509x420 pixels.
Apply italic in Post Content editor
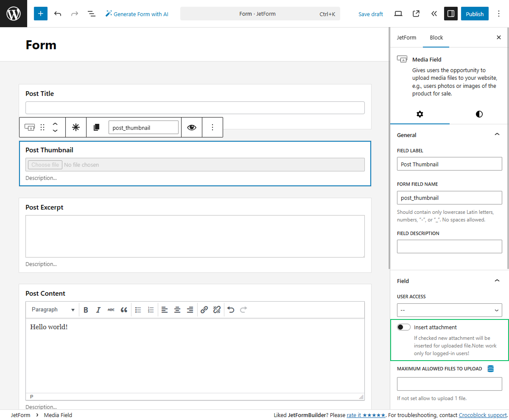(x=98, y=310)
